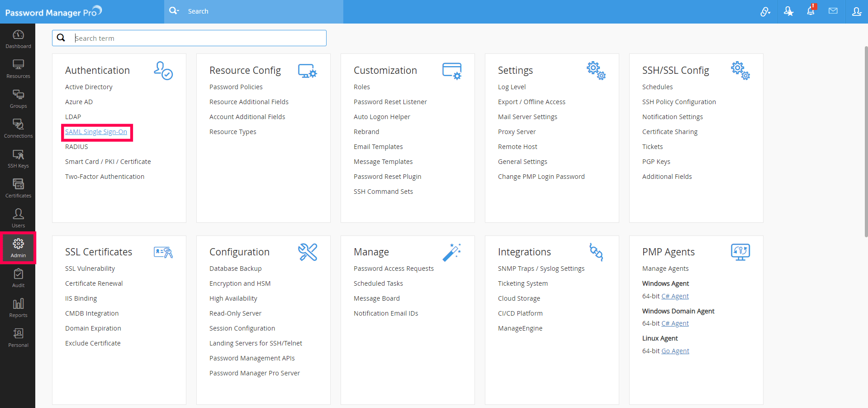Open Email Templates

378,147
